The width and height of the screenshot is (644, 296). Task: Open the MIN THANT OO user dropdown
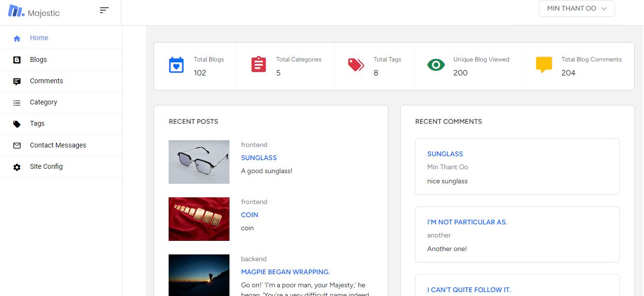pos(576,9)
